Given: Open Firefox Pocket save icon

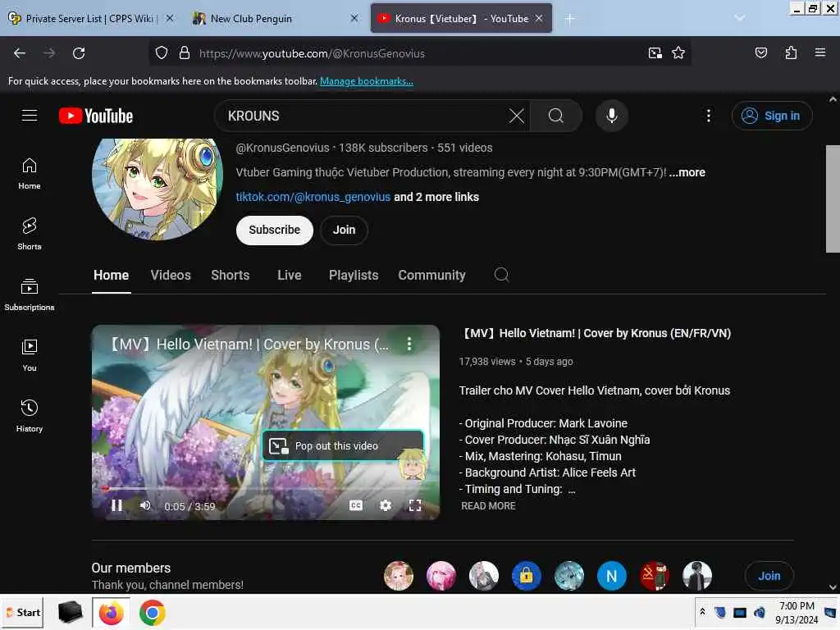Looking at the screenshot, I should [x=760, y=53].
